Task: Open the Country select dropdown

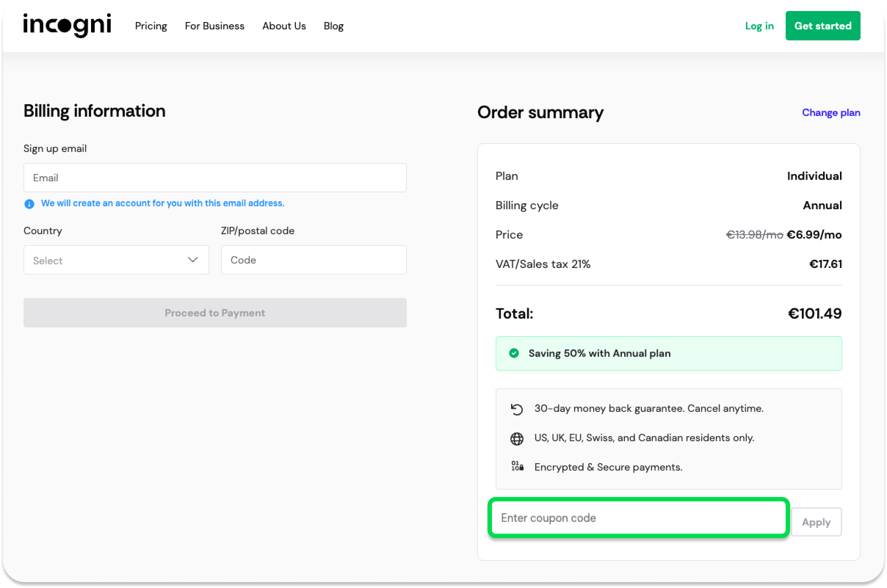Action: (x=109, y=260)
